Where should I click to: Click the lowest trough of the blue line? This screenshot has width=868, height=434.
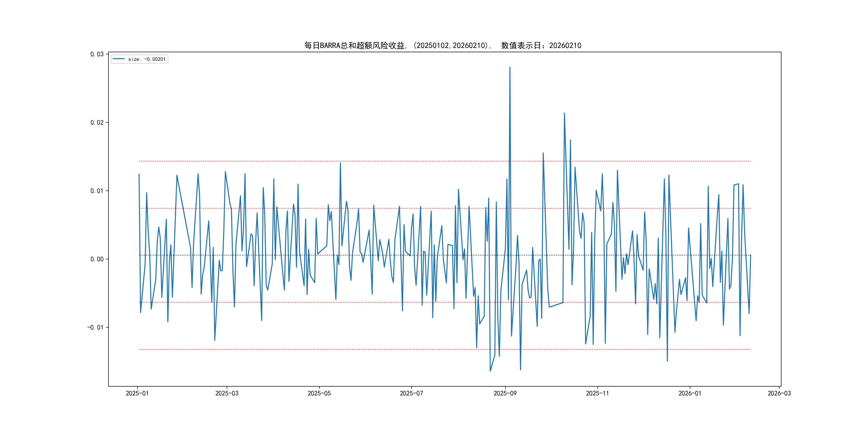pyautogui.click(x=490, y=371)
